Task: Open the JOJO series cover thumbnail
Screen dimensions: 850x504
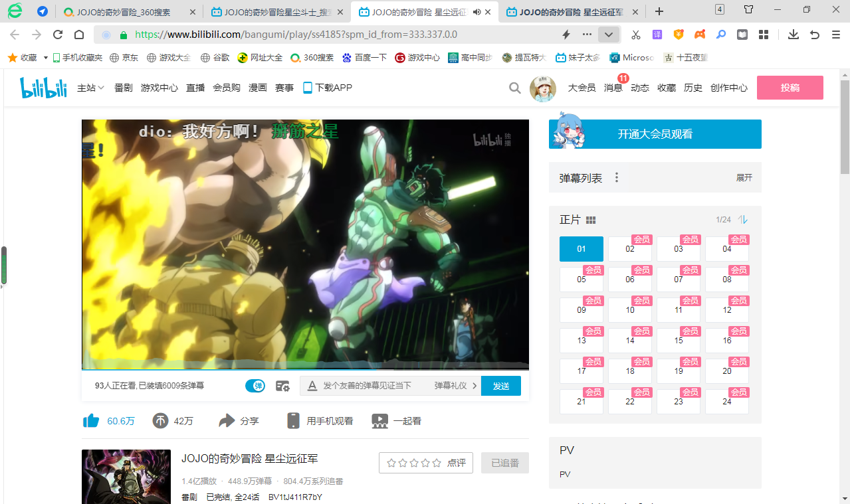Action: click(x=126, y=477)
